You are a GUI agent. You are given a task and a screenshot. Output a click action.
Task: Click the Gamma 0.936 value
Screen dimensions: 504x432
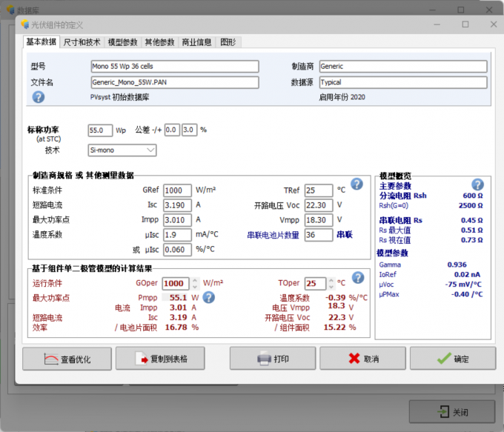pyautogui.click(x=457, y=265)
